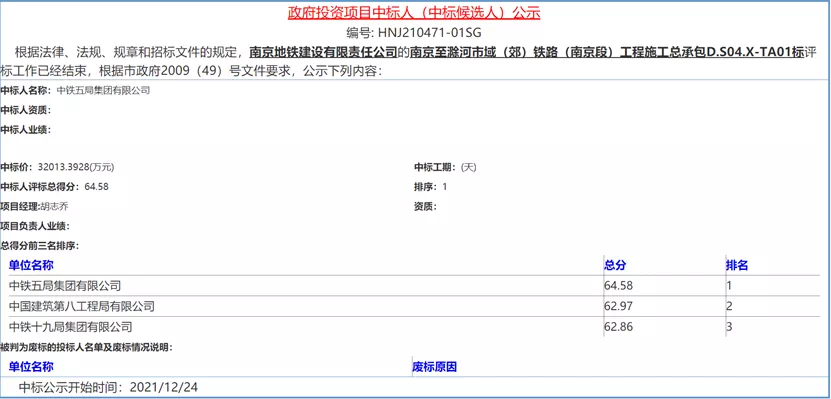
Task: Click the 废标原因 column header
Action: [435, 367]
